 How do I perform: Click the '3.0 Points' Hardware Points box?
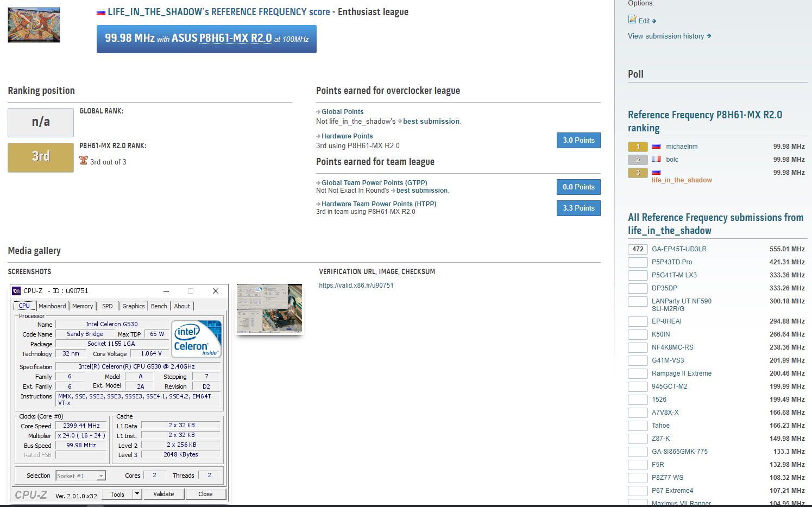pyautogui.click(x=578, y=140)
